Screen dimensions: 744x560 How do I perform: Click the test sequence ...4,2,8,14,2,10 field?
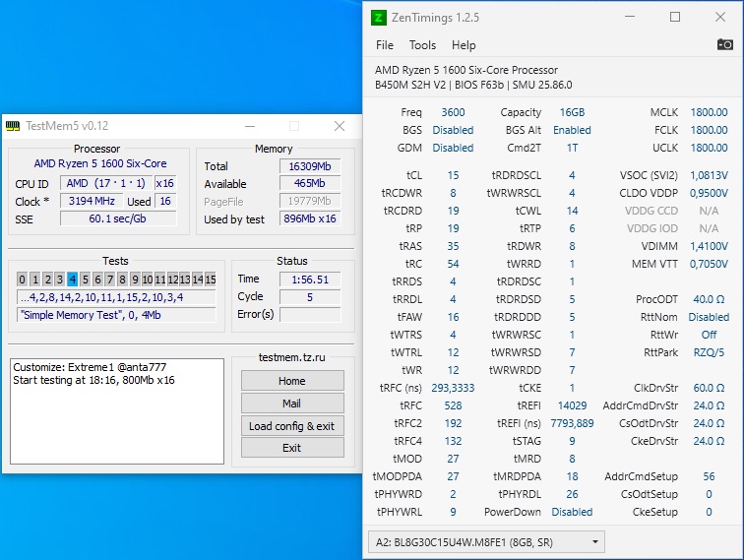point(116,297)
